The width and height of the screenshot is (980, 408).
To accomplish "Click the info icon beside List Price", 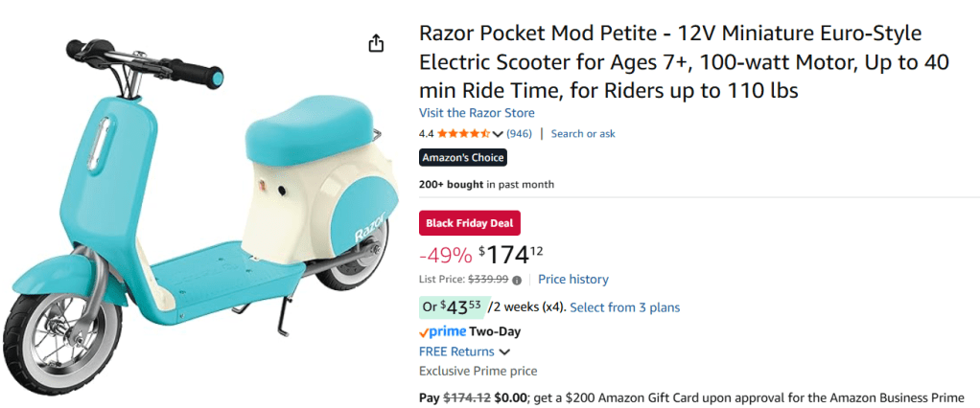I will click(517, 281).
